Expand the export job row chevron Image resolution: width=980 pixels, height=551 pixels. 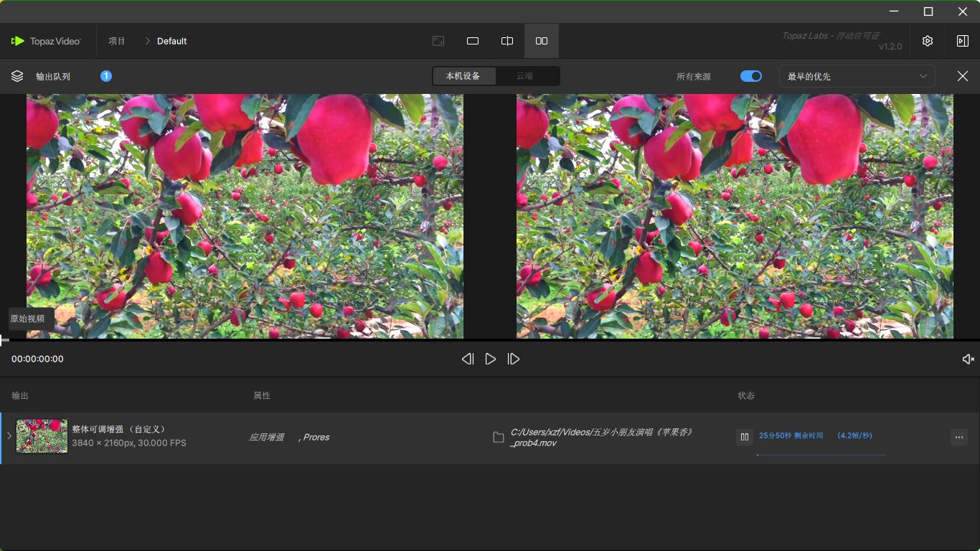(9, 436)
